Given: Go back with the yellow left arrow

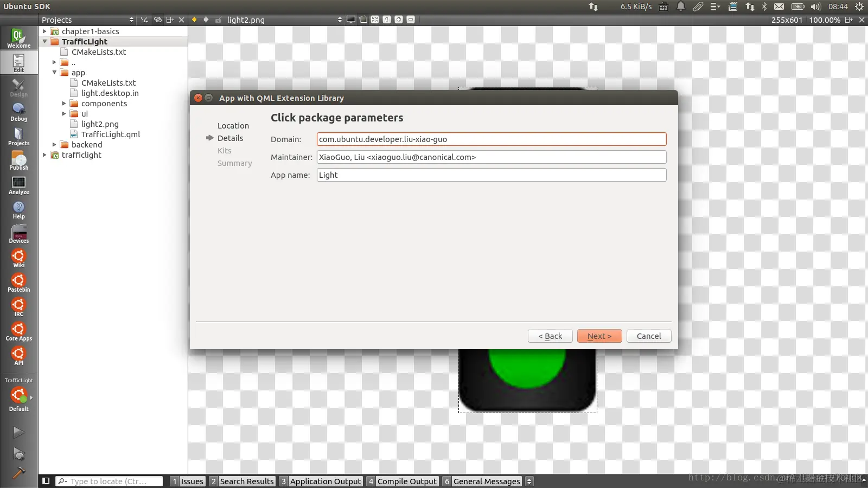Looking at the screenshot, I should (194, 20).
